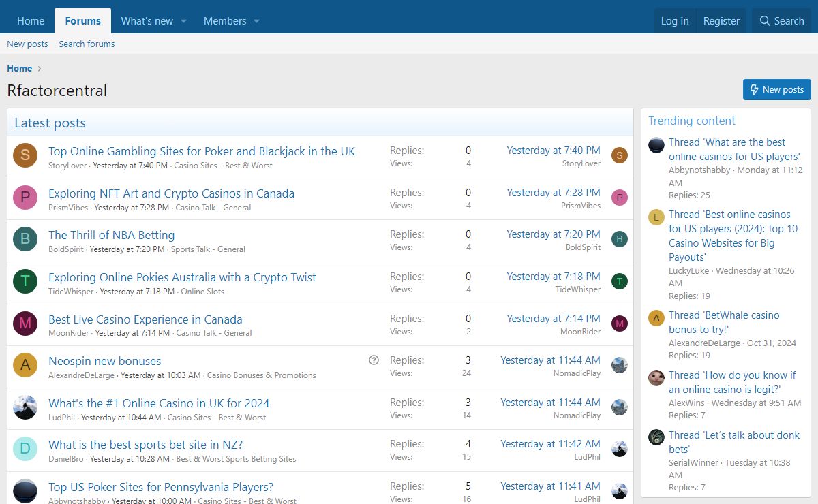Click small P avatar of last poster PrismVibes
This screenshot has width=818, height=504.
[x=620, y=198]
